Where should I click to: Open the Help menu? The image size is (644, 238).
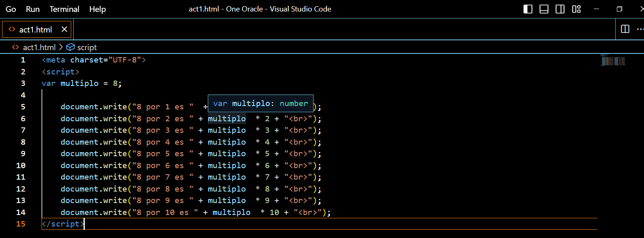coord(98,9)
